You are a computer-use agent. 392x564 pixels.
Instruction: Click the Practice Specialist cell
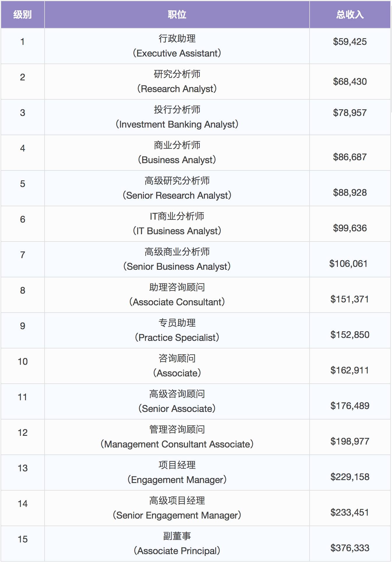click(177, 330)
